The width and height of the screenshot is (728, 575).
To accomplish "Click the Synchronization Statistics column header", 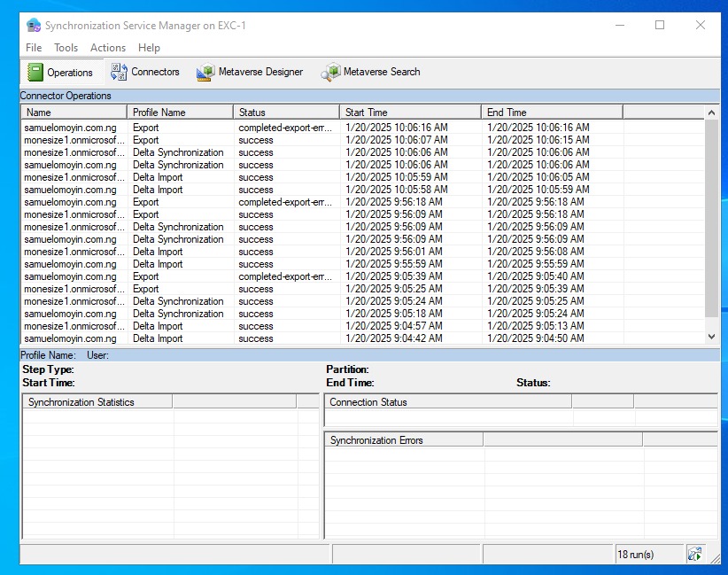I will point(97,402).
